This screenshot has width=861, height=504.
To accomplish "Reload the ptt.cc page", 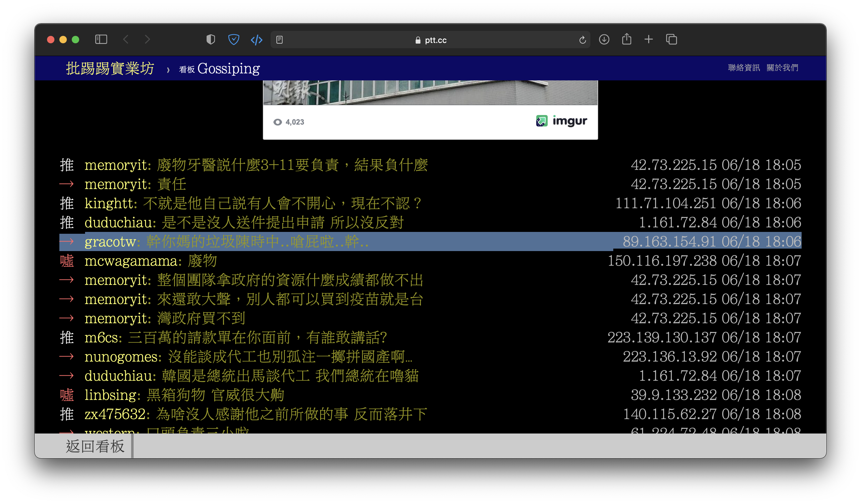I will 583,40.
